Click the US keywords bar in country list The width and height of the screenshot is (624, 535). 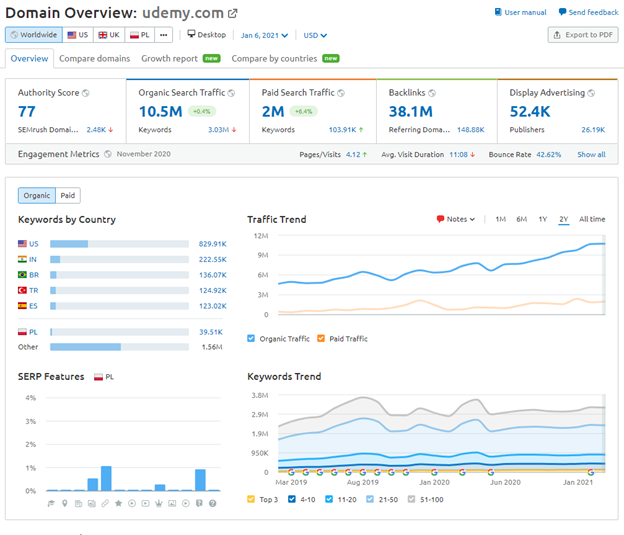pos(119,243)
